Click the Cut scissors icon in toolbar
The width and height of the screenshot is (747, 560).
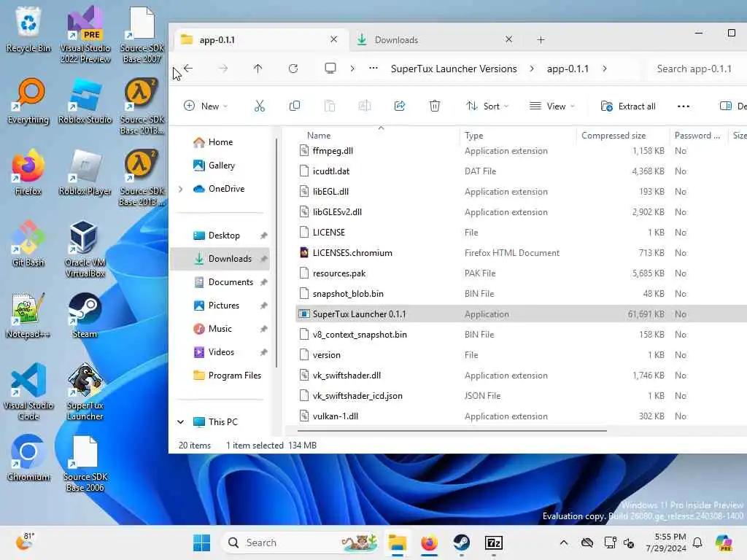259,106
